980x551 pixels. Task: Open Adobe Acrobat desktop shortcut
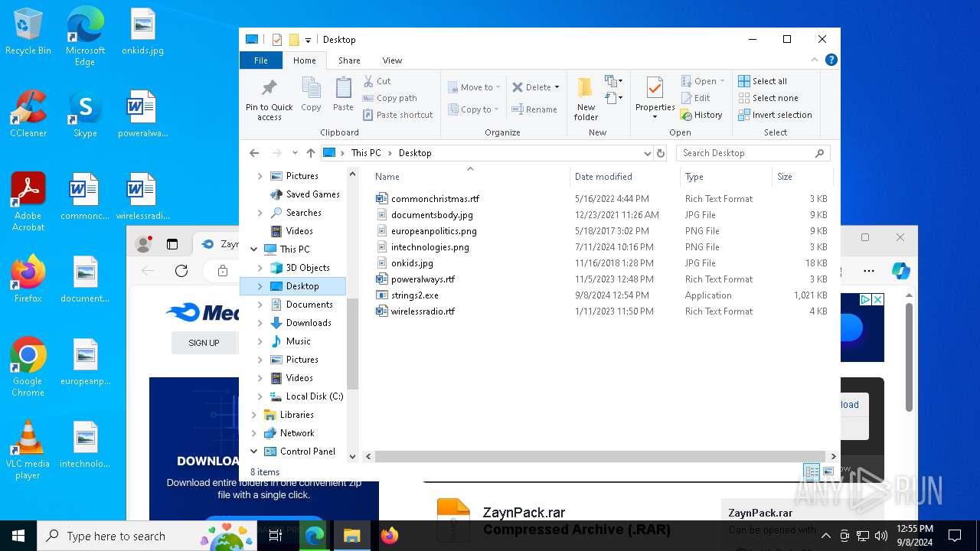(28, 201)
